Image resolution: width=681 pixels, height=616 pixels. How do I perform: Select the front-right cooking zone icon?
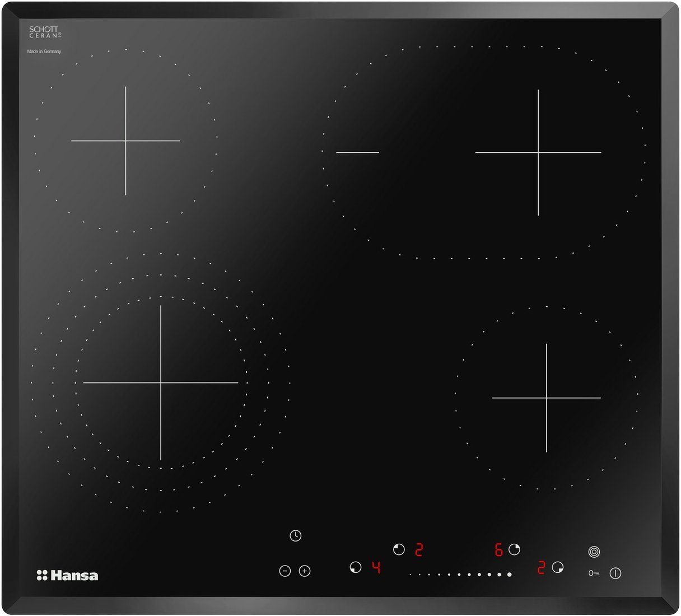click(558, 567)
